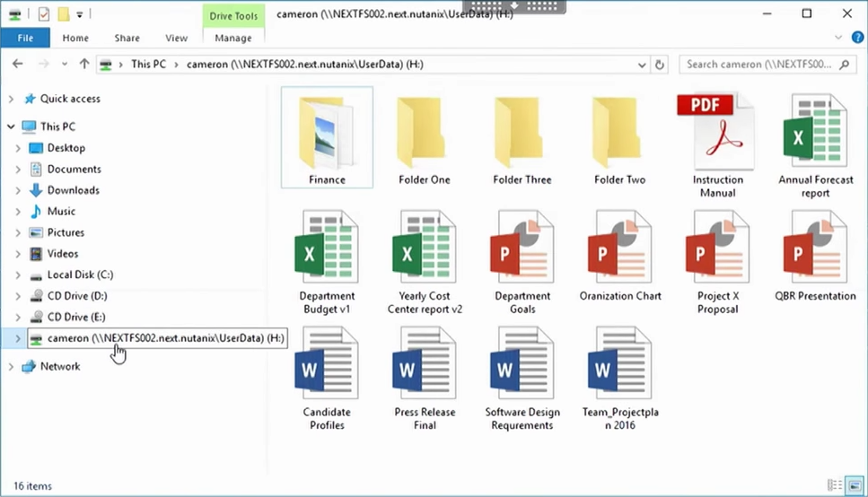The height and width of the screenshot is (497, 868).
Task: Select the Candidate Profiles Word document
Action: pos(327,378)
